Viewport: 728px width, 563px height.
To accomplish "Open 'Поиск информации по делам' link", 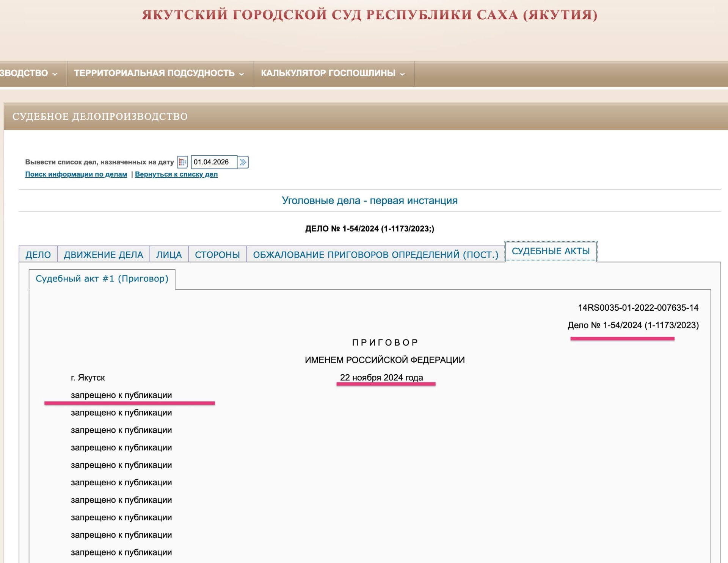I will coord(76,174).
